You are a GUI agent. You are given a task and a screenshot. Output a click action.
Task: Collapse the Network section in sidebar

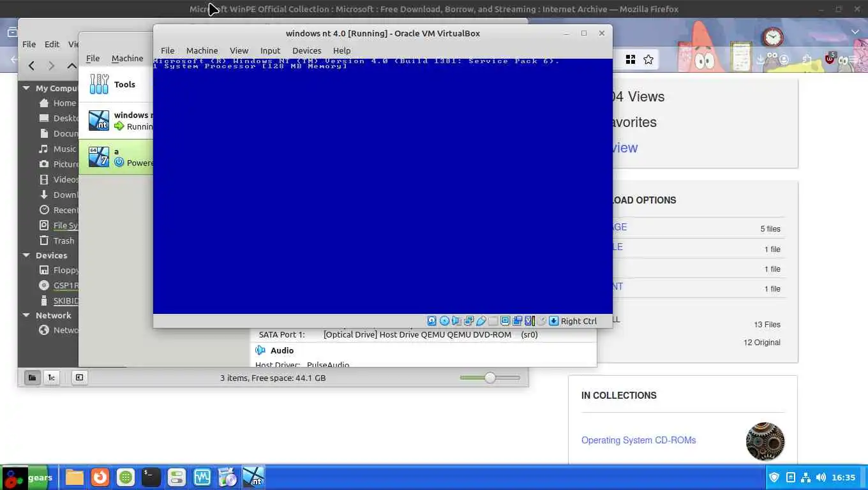pyautogui.click(x=26, y=315)
